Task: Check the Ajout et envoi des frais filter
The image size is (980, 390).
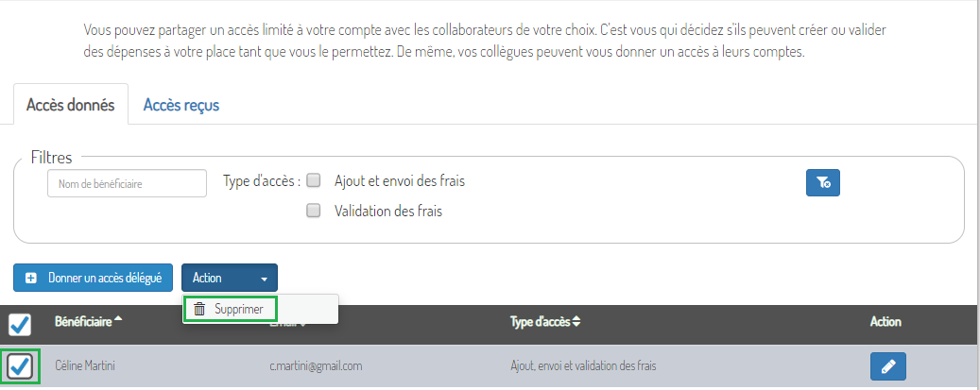Action: click(314, 180)
